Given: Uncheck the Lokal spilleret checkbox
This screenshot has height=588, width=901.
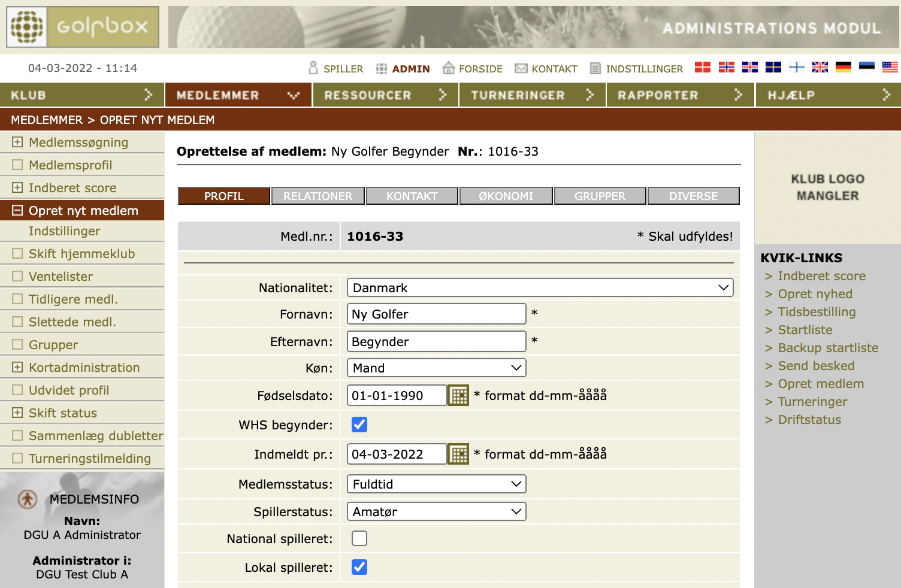Looking at the screenshot, I should coord(359,567).
